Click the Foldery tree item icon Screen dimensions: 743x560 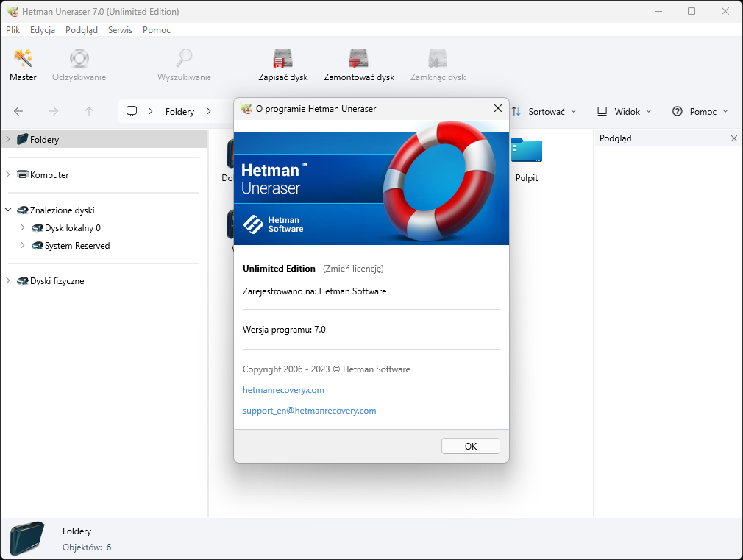(22, 139)
